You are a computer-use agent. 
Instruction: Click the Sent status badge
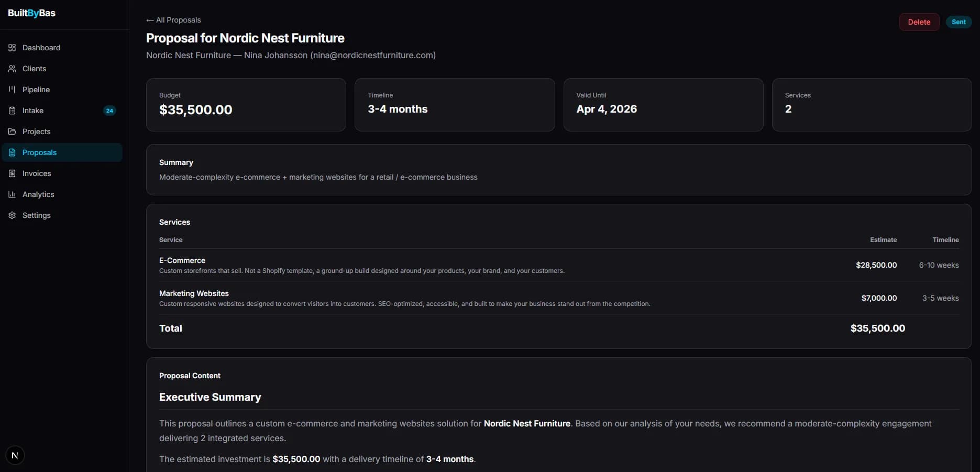pos(959,22)
